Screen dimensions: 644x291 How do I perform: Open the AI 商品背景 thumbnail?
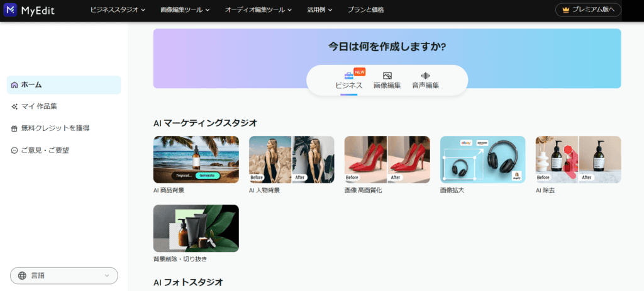[196, 160]
